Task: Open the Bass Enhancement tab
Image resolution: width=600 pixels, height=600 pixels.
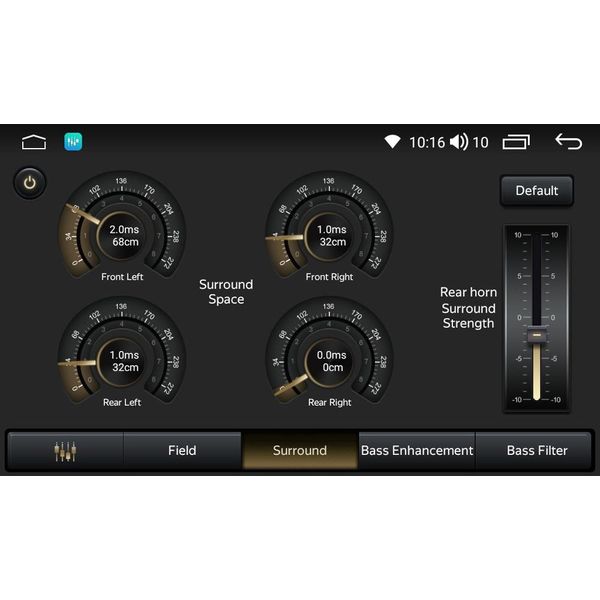Action: 416,451
